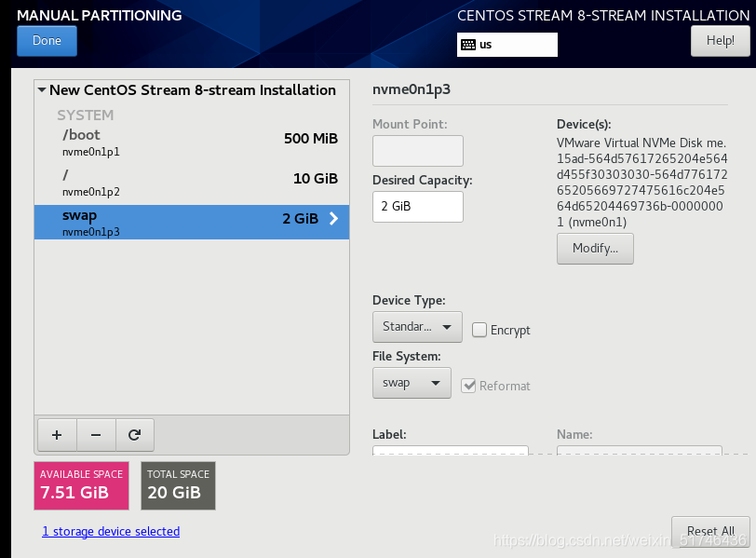Select the / nvme0n1p2 partition row

click(x=192, y=184)
